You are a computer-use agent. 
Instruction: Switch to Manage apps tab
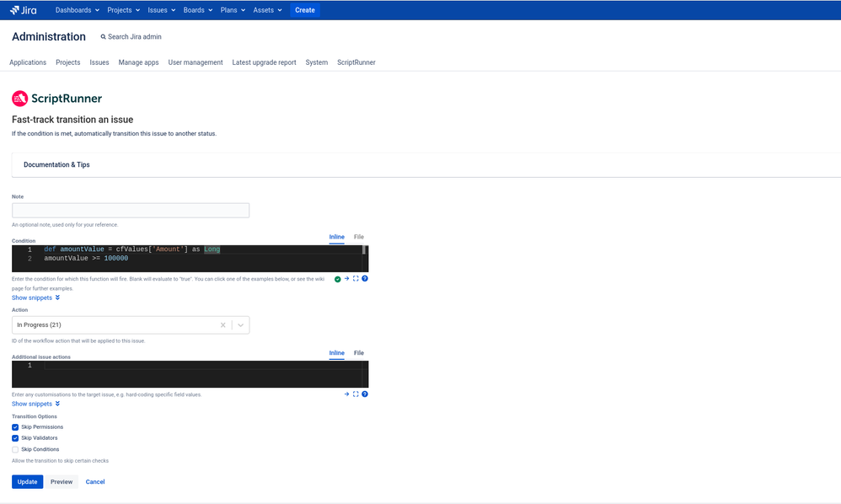point(138,62)
